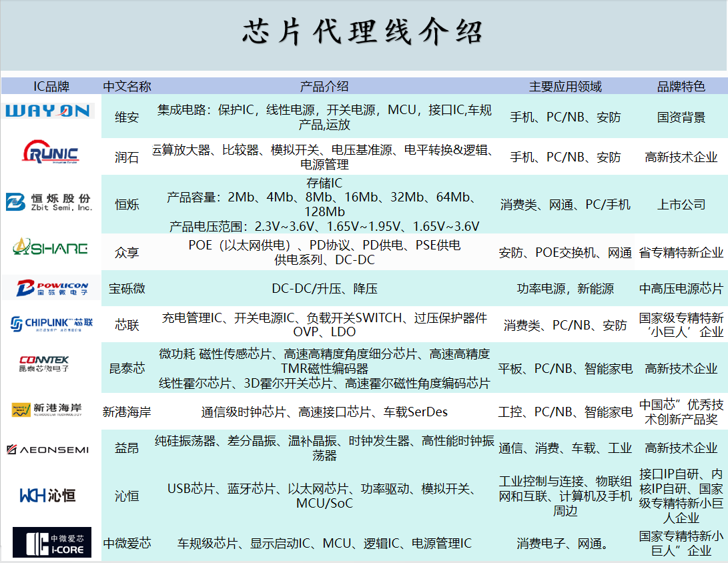This screenshot has height=563, width=728.
Task: Click the Chinese name cell "维安"
Action: 127,117
